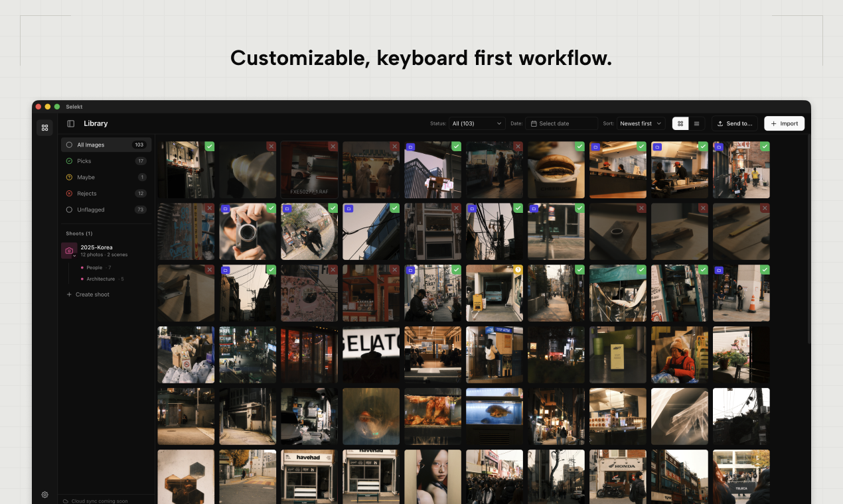Click the yellow question icon next to Maybe
Viewport: 843px width, 504px height.
[69, 177]
